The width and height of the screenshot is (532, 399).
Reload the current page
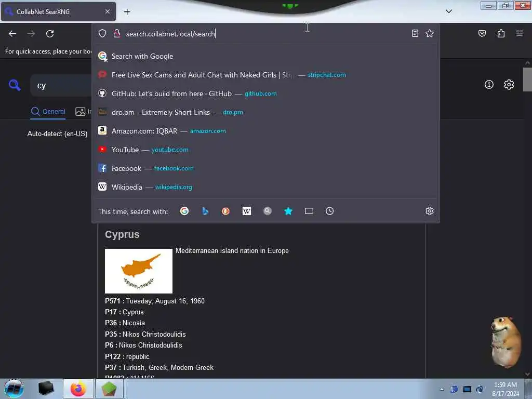50,34
